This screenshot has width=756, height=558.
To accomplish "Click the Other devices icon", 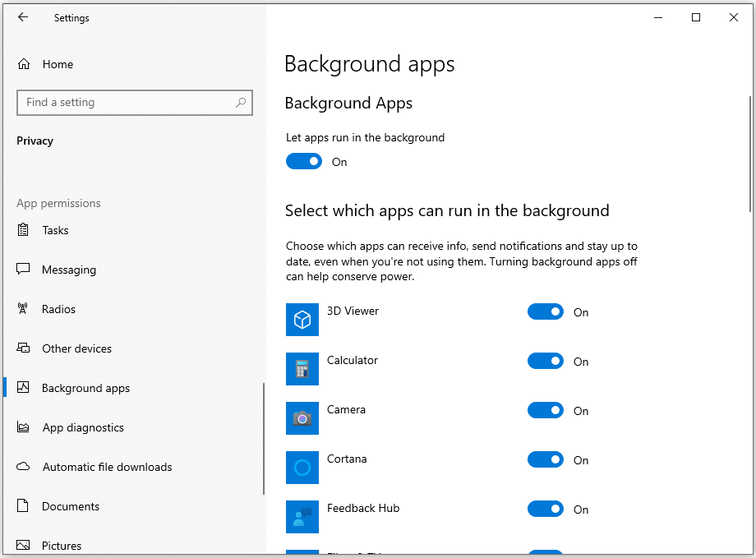I will (24, 348).
